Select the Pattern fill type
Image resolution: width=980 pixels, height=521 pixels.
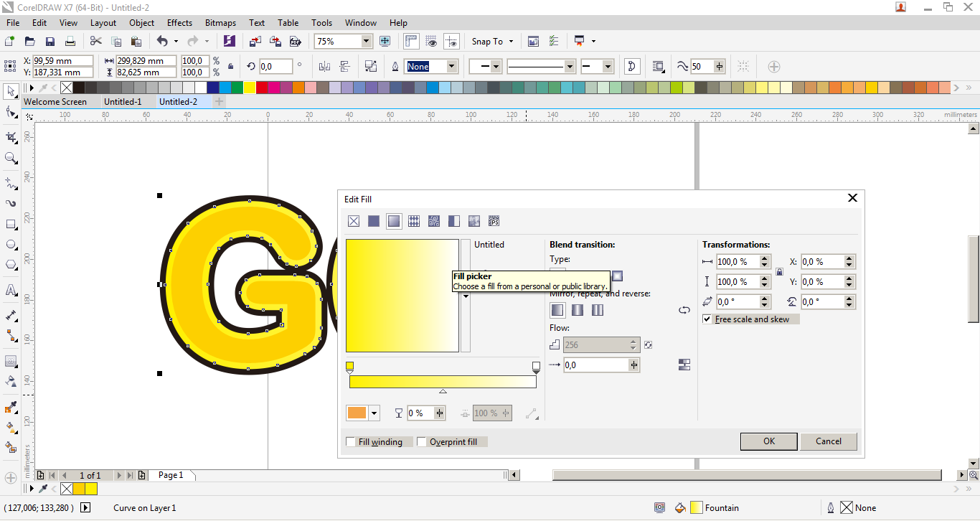[414, 221]
